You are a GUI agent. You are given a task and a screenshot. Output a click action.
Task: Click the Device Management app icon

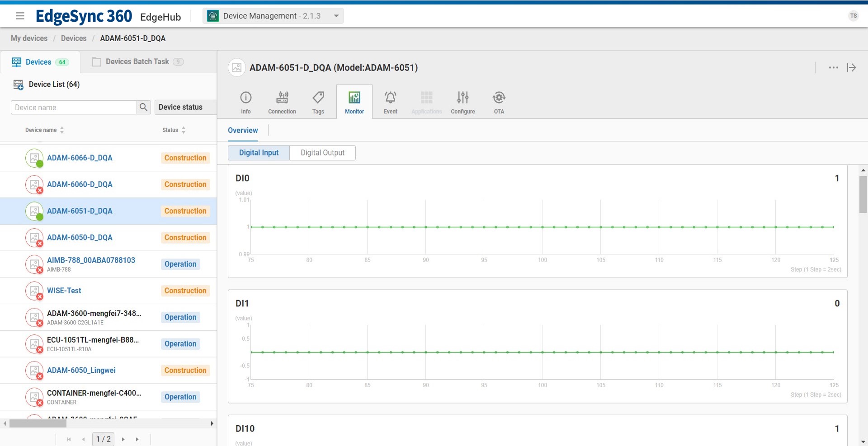point(213,16)
